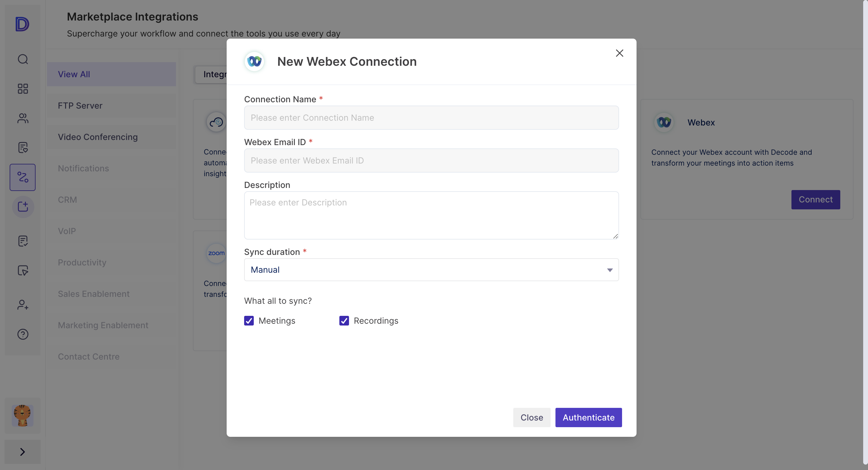Click the cloud sync icon on background card
868x470 pixels.
(216, 122)
